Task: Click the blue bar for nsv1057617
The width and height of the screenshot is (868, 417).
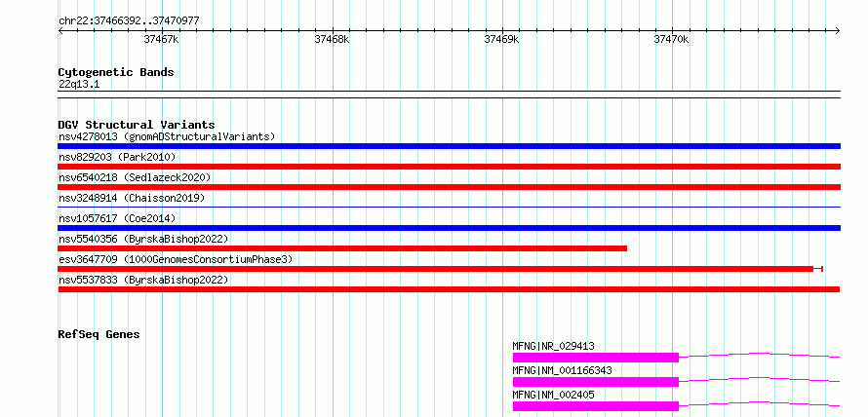Action: (x=449, y=228)
